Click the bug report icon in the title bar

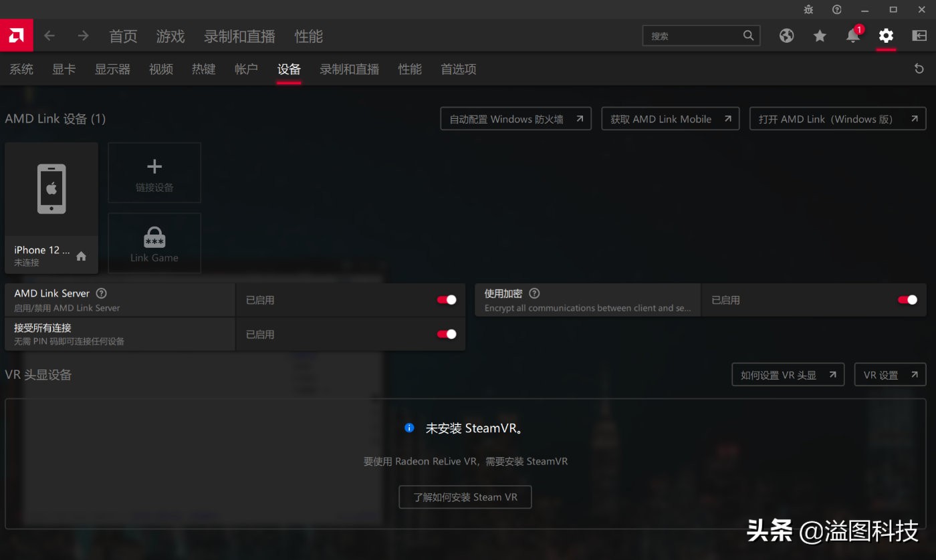tap(808, 9)
